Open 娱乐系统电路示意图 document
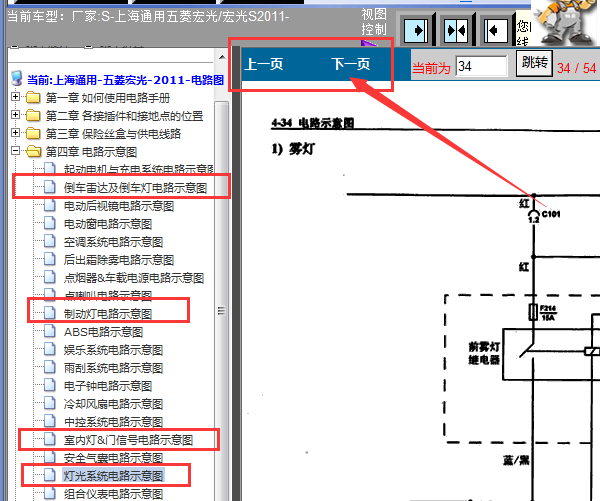This screenshot has width=600, height=501. click(113, 350)
